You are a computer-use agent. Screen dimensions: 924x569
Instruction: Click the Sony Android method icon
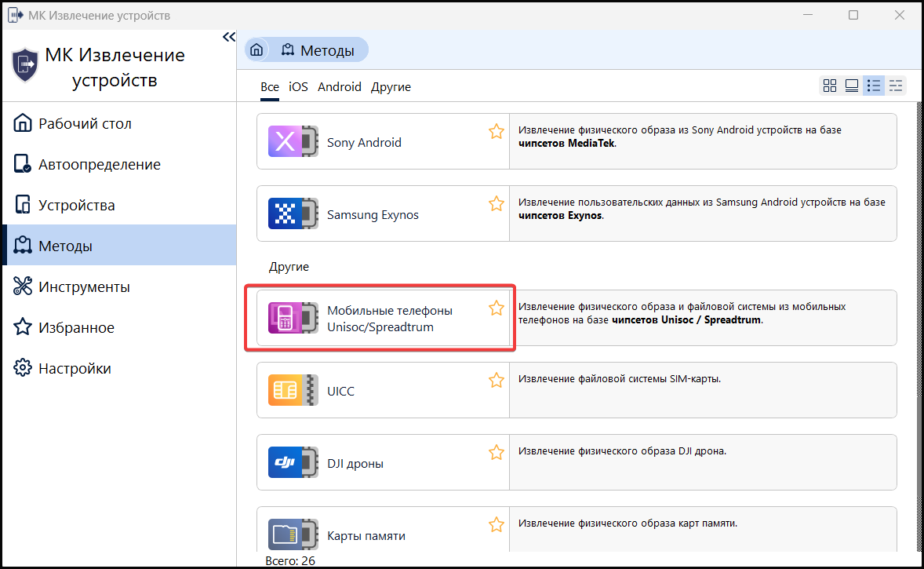pyautogui.click(x=293, y=141)
